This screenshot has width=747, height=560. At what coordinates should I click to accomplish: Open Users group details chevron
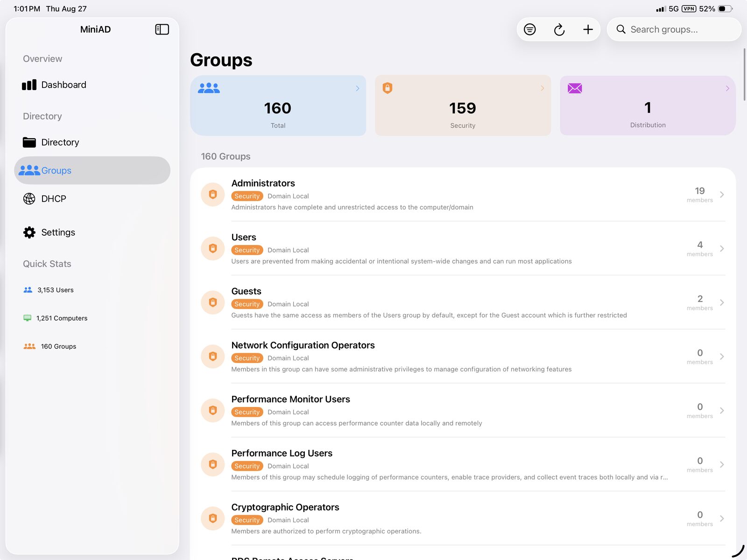(722, 249)
